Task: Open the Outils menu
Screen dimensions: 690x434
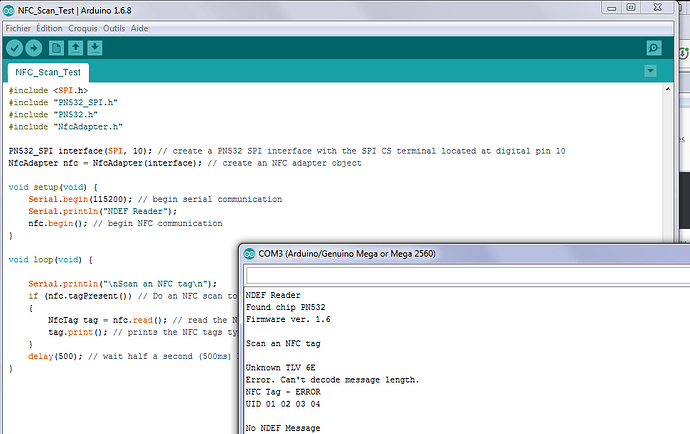Action: [x=114, y=28]
